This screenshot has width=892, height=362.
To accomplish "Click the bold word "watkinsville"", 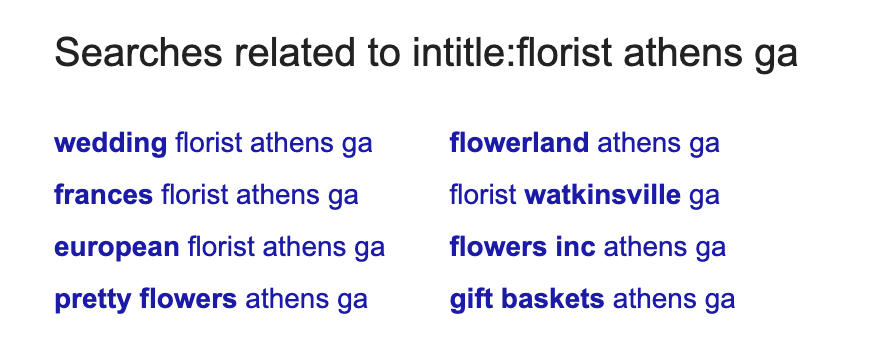I will pyautogui.click(x=602, y=195).
